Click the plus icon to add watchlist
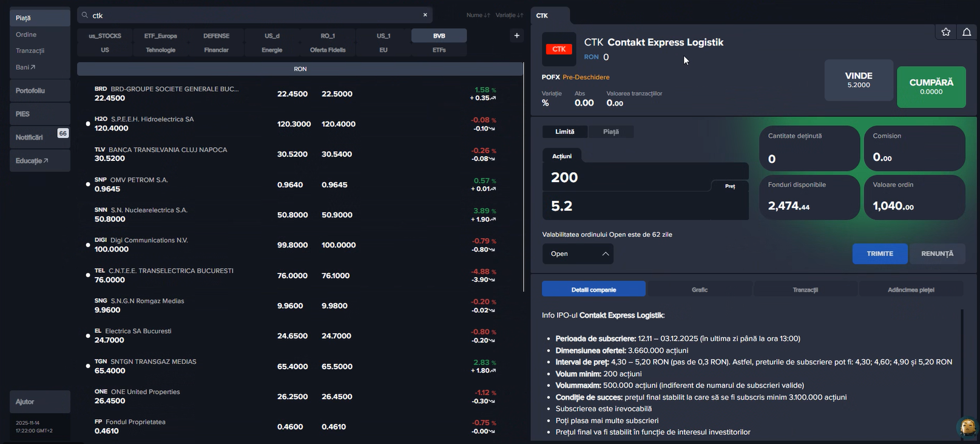 coord(516,36)
